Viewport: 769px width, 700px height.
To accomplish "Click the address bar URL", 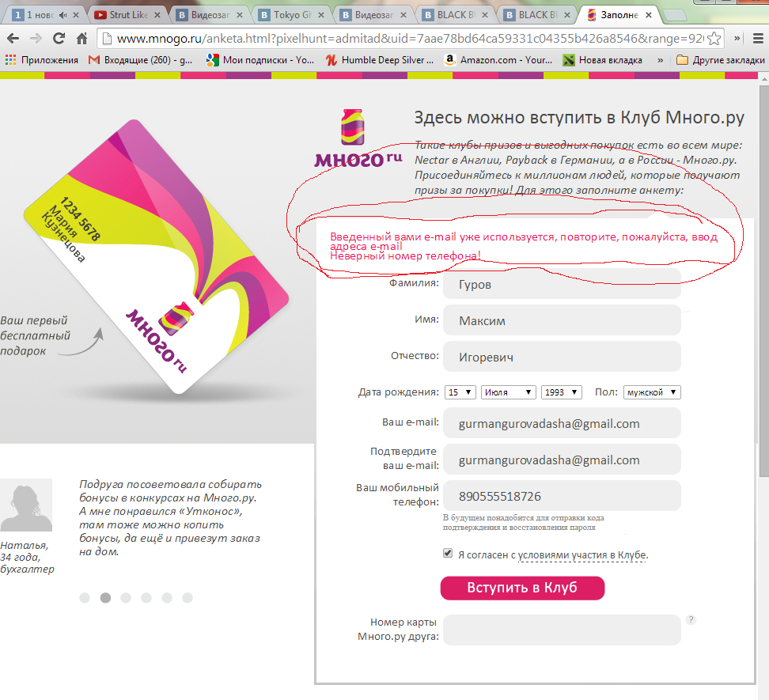I will [410, 38].
